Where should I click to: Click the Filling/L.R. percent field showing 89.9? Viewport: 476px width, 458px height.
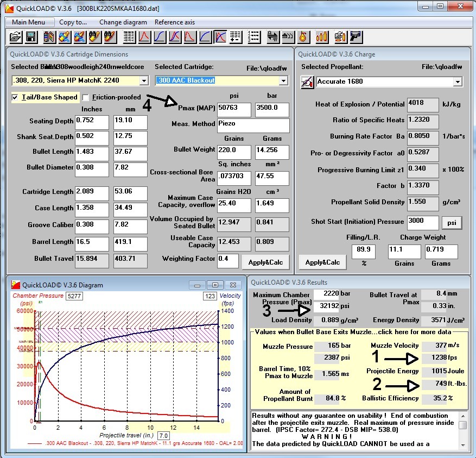[363, 252]
